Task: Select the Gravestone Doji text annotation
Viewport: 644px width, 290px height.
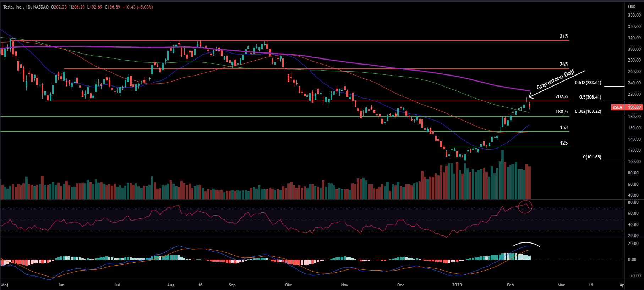Action: (x=555, y=80)
